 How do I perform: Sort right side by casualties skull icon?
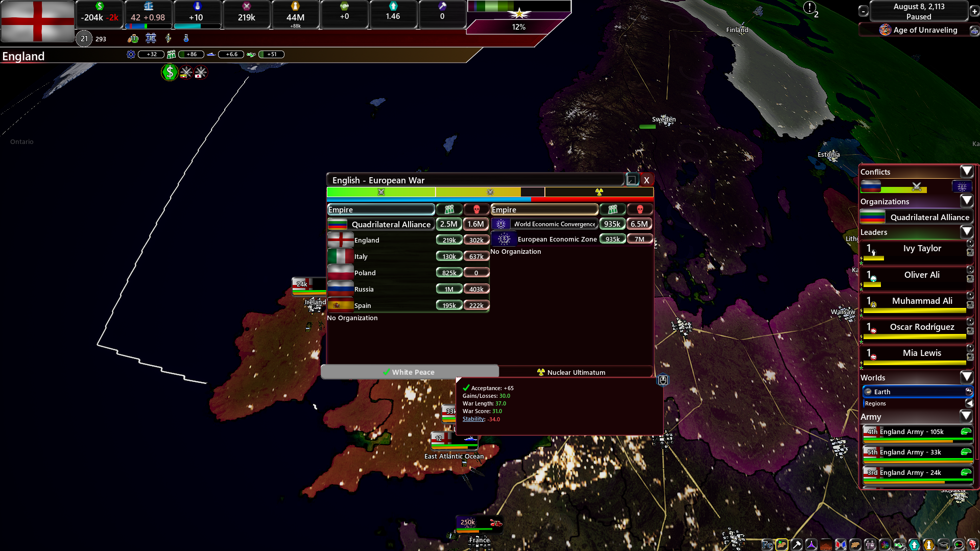[640, 209]
